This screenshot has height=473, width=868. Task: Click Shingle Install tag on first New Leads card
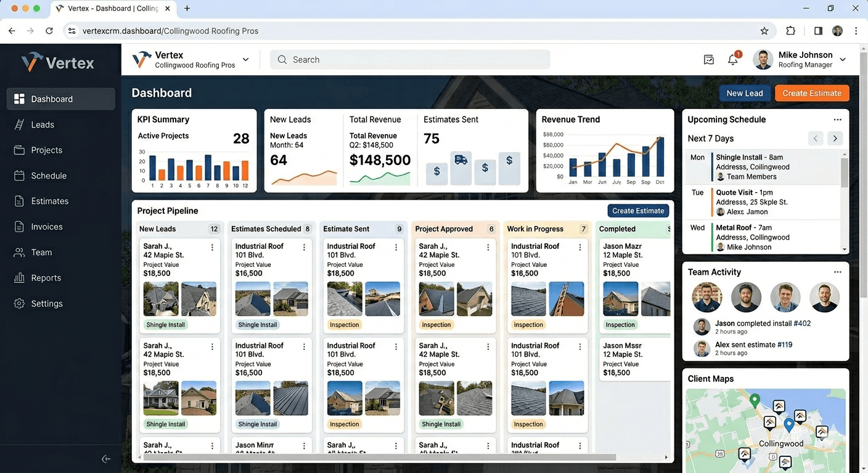pos(166,325)
